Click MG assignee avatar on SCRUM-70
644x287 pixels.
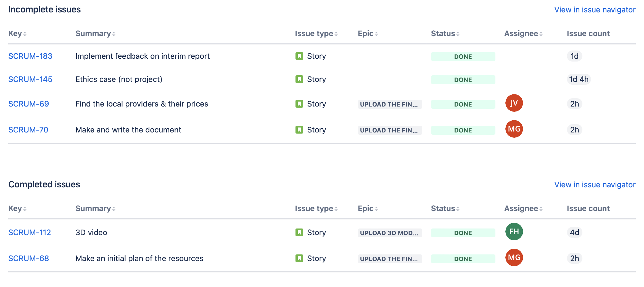pyautogui.click(x=514, y=129)
